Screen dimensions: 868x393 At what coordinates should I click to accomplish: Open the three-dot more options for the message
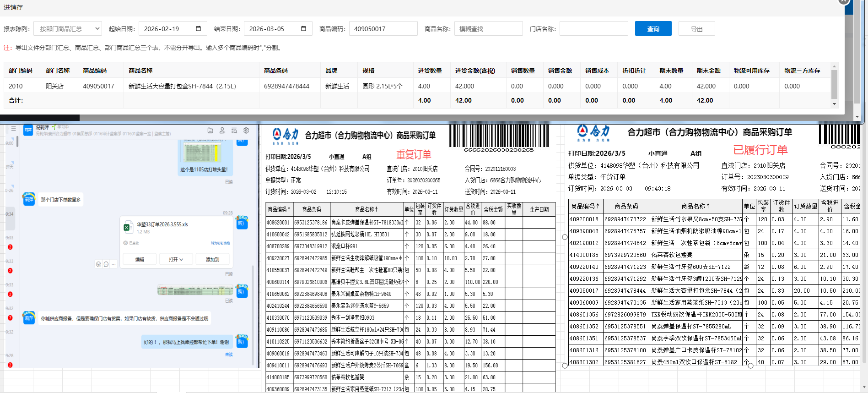113,264
